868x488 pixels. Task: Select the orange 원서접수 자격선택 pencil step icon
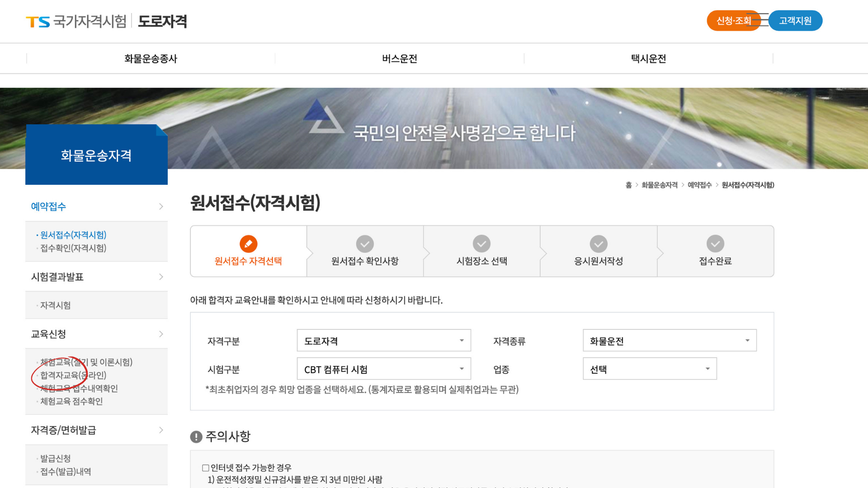(x=248, y=243)
